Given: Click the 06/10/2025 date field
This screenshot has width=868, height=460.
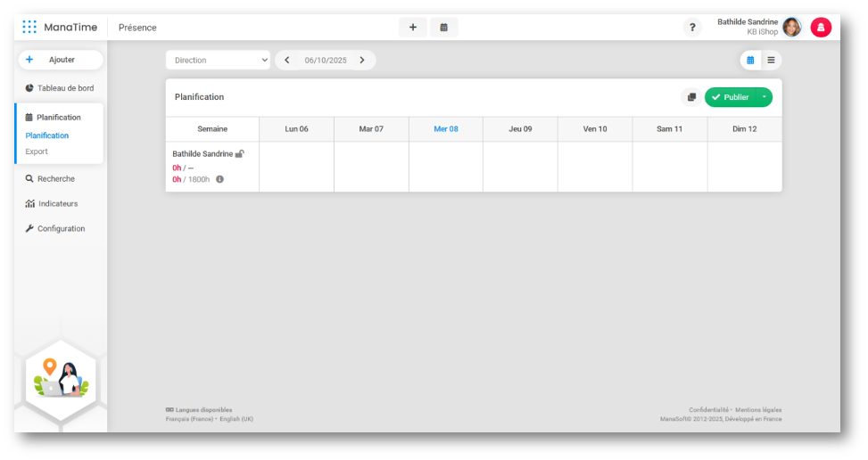Looking at the screenshot, I should [326, 61].
